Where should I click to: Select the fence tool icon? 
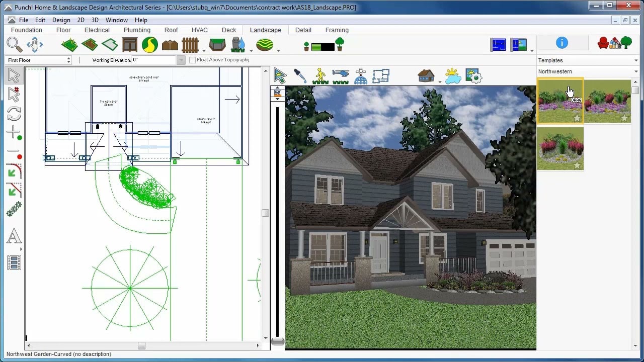(190, 45)
